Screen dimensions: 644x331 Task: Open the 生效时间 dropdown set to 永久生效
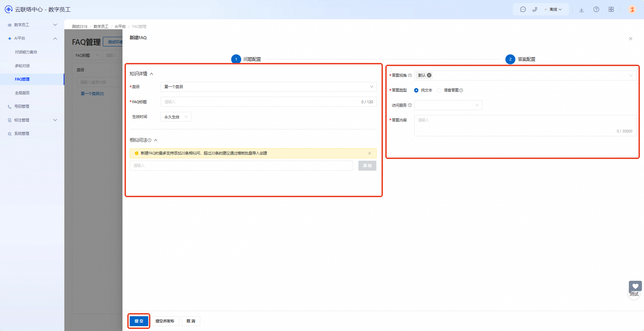point(176,117)
